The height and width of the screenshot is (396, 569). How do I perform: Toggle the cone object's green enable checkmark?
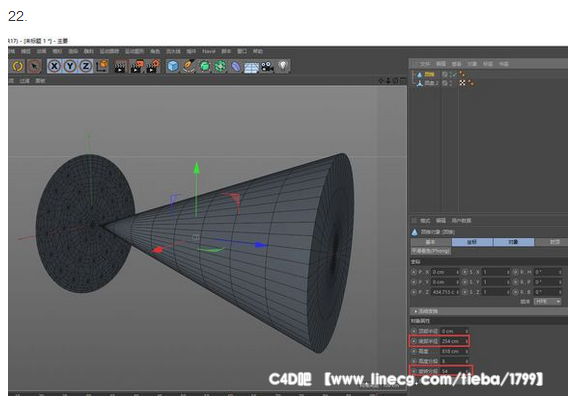pyautogui.click(x=454, y=74)
